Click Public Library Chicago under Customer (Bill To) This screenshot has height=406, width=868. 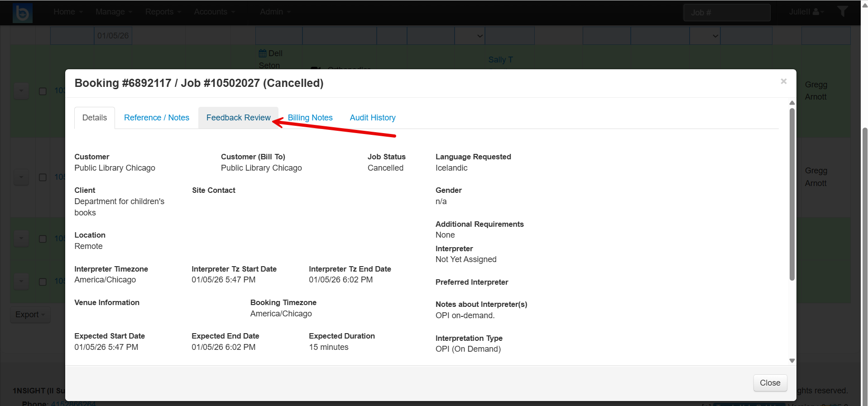(x=261, y=168)
